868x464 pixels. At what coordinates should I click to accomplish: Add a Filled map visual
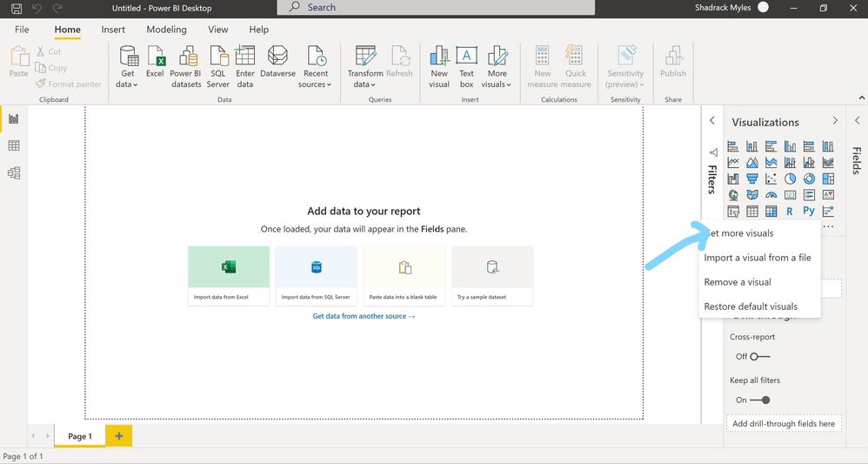coord(751,195)
